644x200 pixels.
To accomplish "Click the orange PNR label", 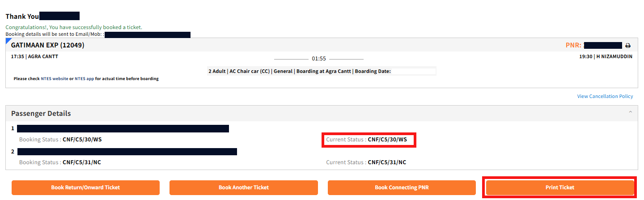I will point(573,45).
